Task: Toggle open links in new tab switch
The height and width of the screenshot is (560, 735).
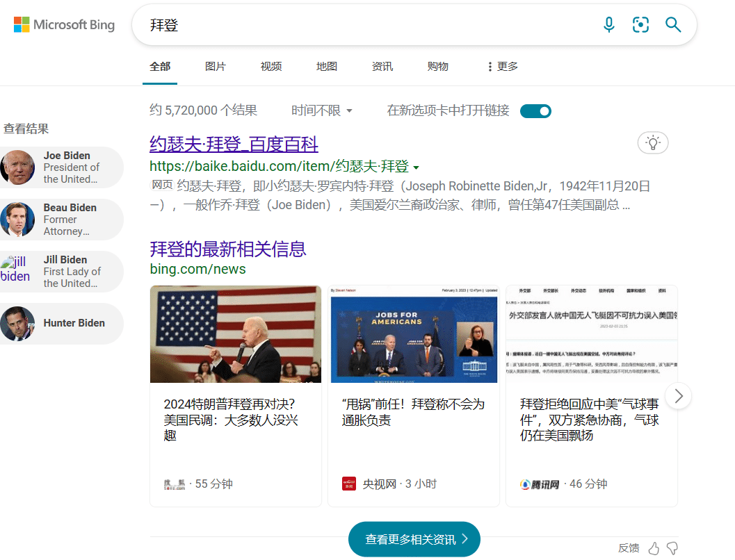Action: (535, 111)
